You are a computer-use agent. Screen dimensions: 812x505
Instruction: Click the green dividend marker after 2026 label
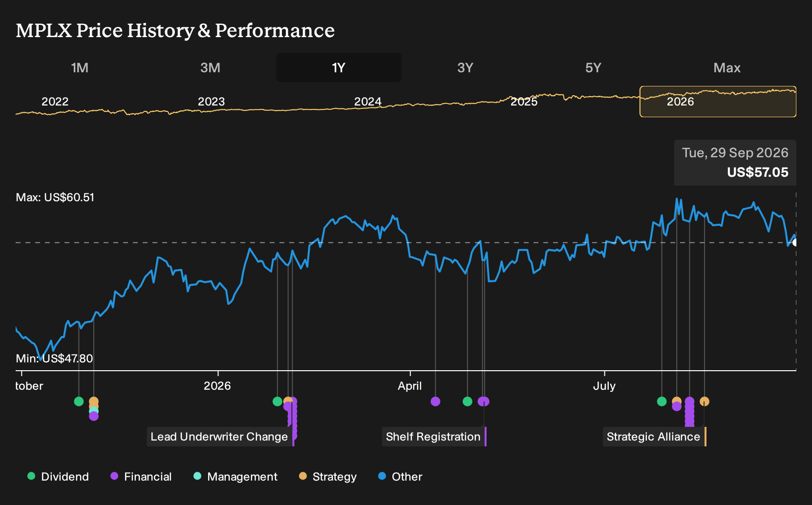(277, 401)
